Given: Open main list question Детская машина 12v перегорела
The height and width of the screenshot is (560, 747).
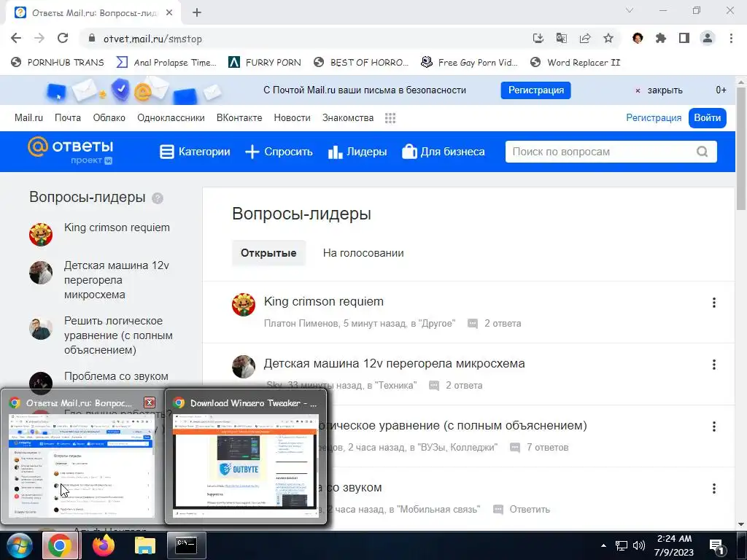Looking at the screenshot, I should [x=394, y=363].
